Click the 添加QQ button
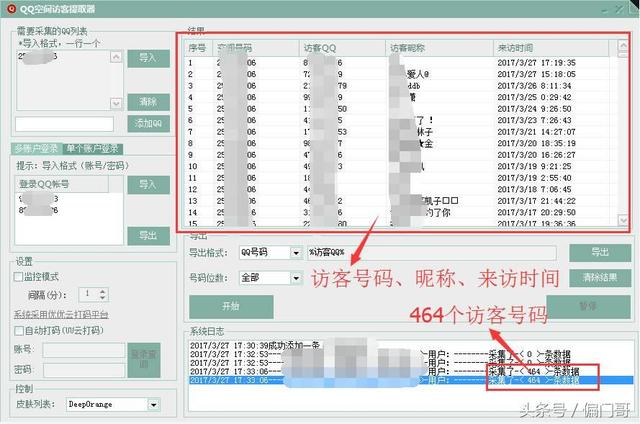The width and height of the screenshot is (640, 424). tap(149, 123)
